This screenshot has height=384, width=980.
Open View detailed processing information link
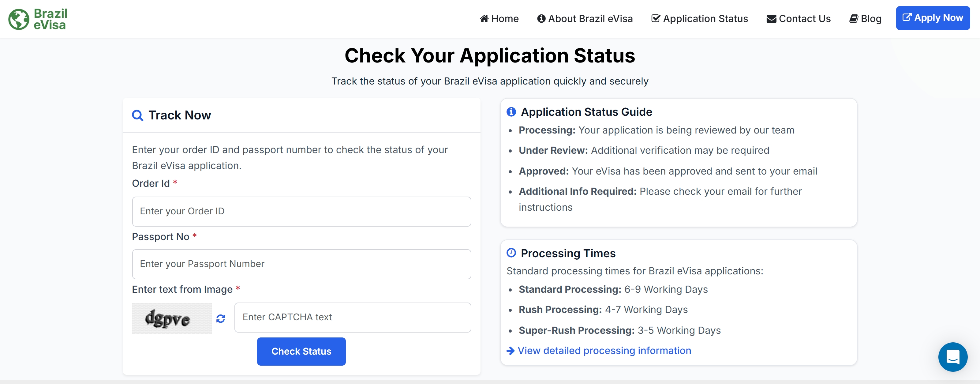604,351
